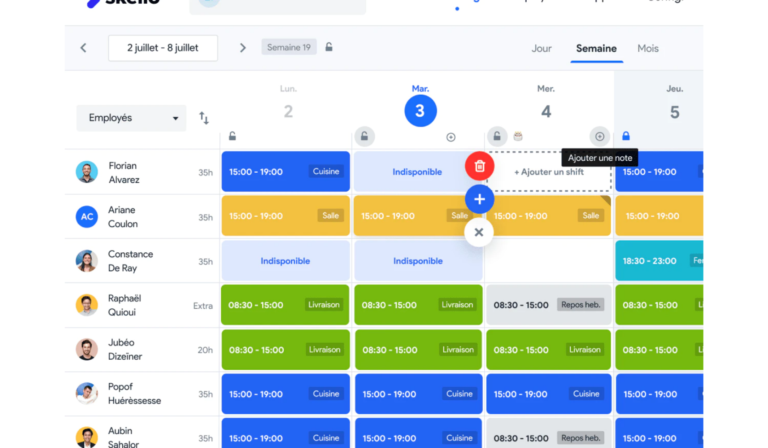
Task: Select Tuesday 3 date circle
Action: (x=420, y=111)
